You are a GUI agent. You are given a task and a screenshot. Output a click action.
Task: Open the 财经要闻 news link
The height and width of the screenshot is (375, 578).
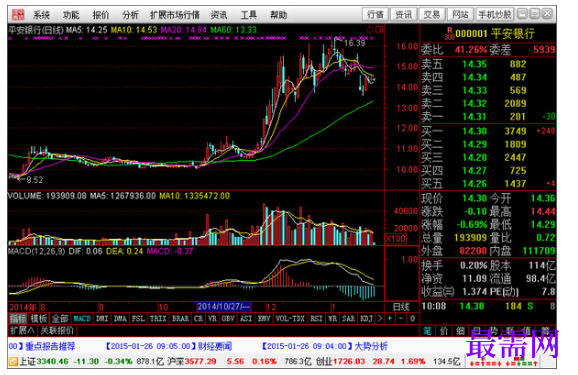[x=215, y=346]
